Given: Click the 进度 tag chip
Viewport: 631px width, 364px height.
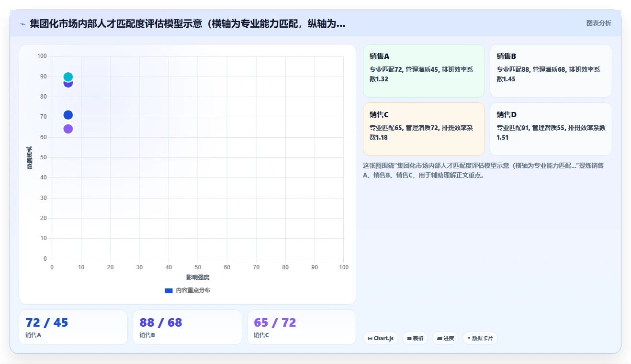Looking at the screenshot, I should [445, 338].
